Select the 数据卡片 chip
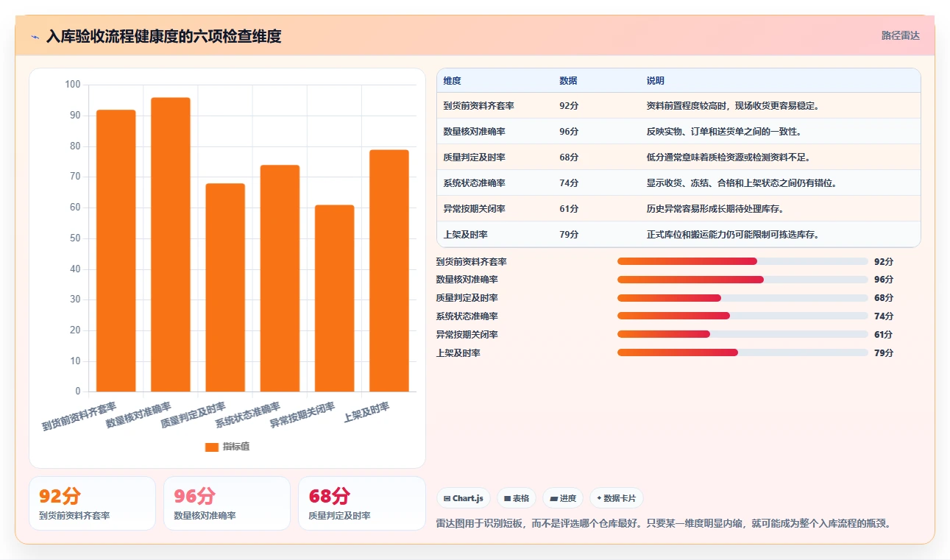 tap(617, 498)
